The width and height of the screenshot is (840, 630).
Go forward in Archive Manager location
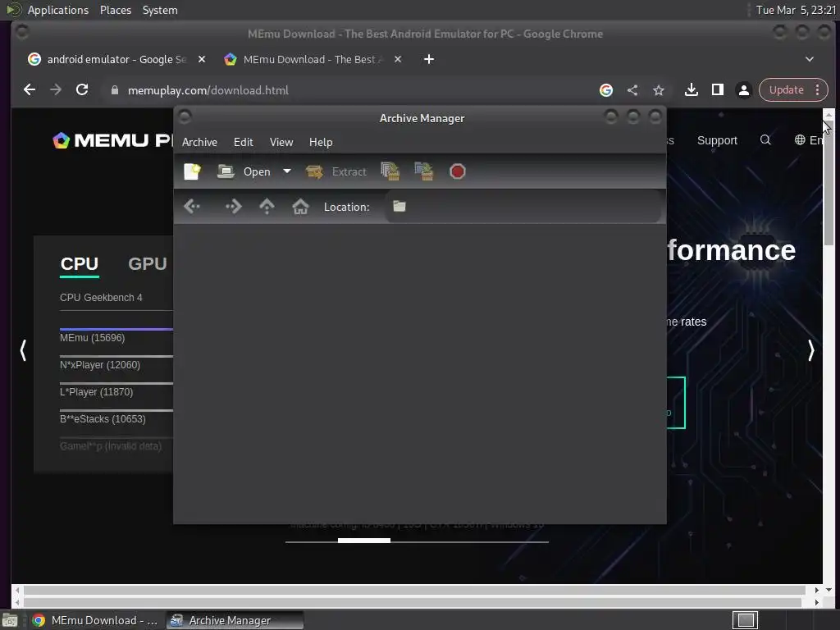(234, 206)
